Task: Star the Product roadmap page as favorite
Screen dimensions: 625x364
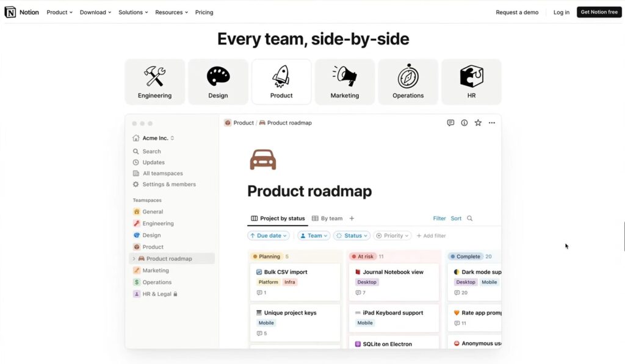Action: click(478, 123)
